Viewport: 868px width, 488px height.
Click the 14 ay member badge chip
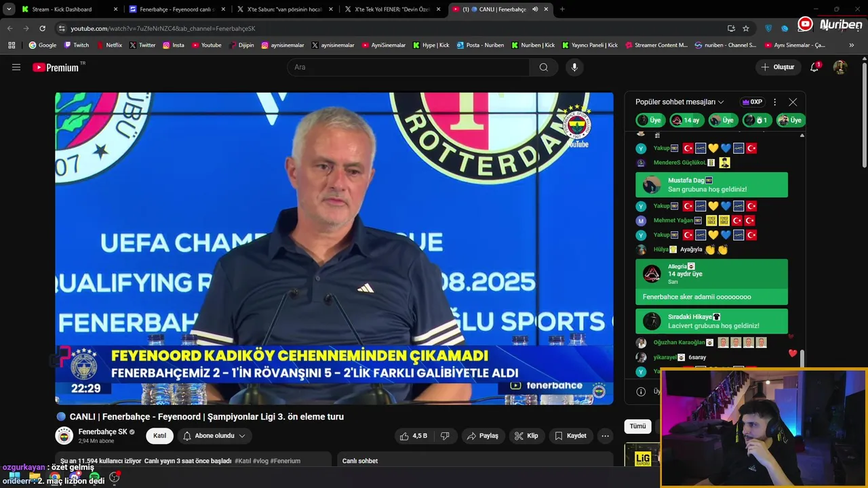point(686,120)
